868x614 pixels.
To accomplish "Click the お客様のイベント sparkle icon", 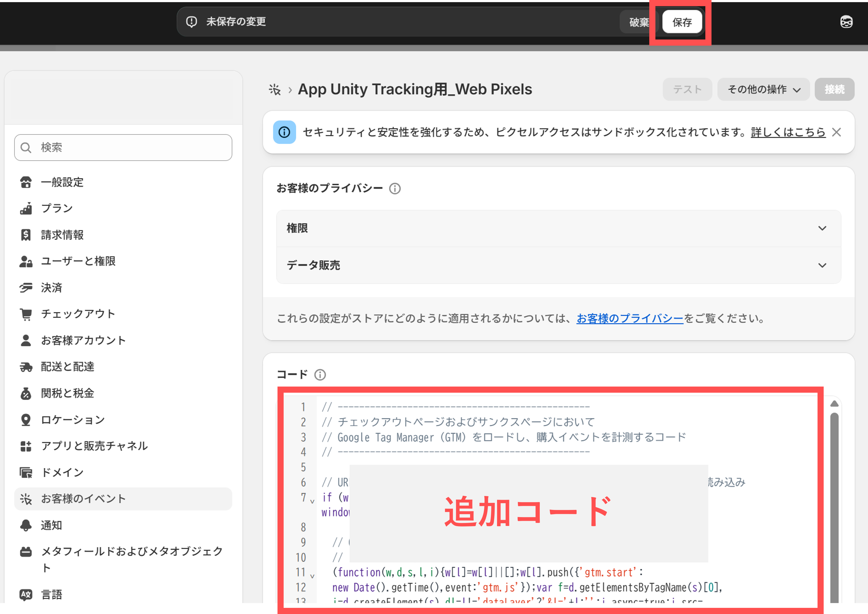I will pyautogui.click(x=26, y=499).
